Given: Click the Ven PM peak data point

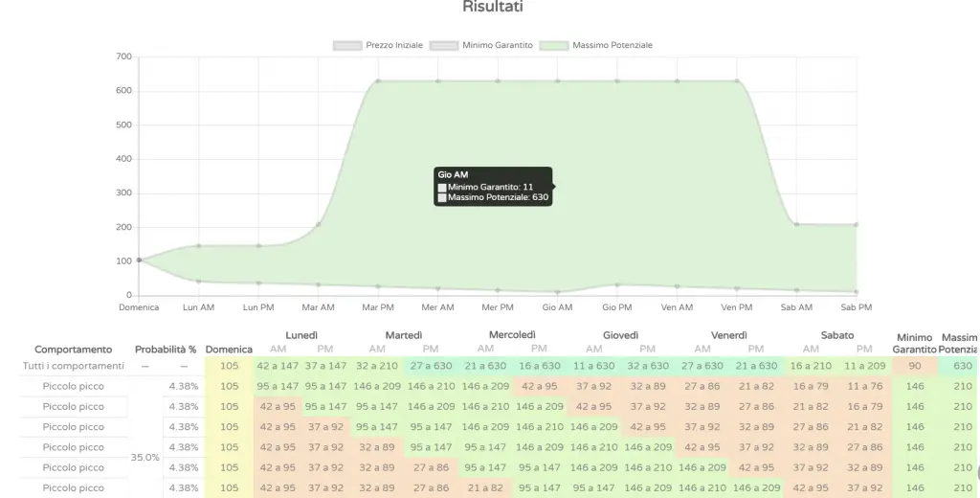Looking at the screenshot, I should (737, 80).
